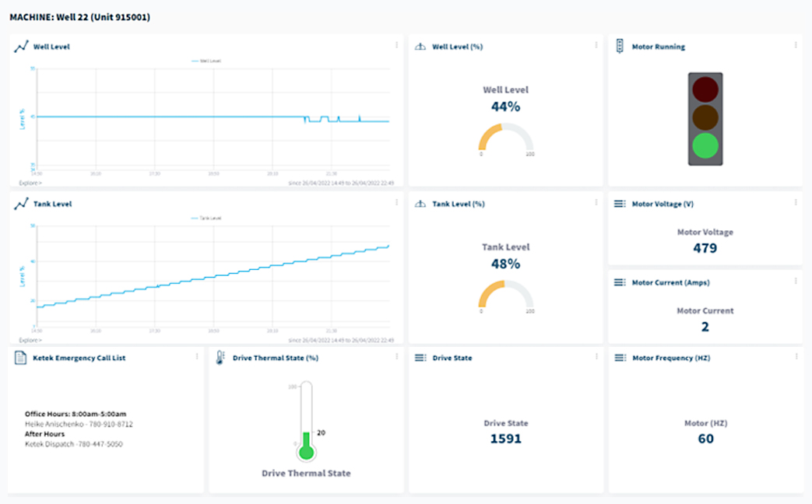Click the Tank Level (%) gauge icon
This screenshot has width=812, height=504.
(420, 204)
